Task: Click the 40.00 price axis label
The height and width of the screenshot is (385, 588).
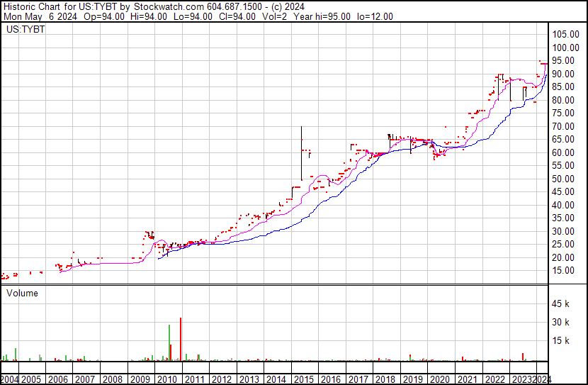Action: [563, 205]
